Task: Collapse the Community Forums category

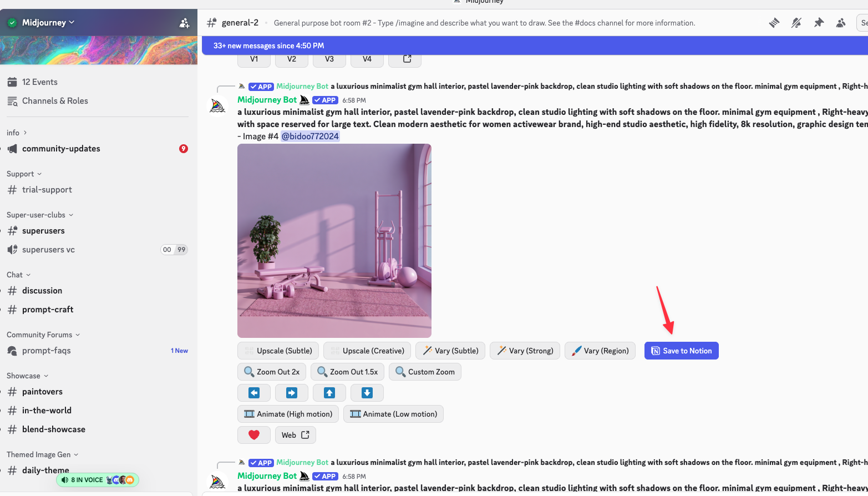Action: [43, 335]
